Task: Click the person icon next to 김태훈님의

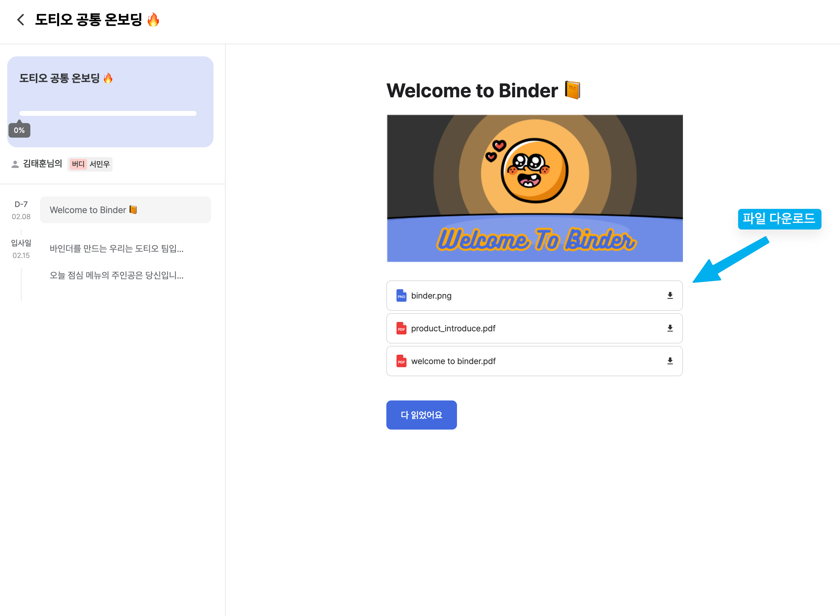Action: point(15,164)
